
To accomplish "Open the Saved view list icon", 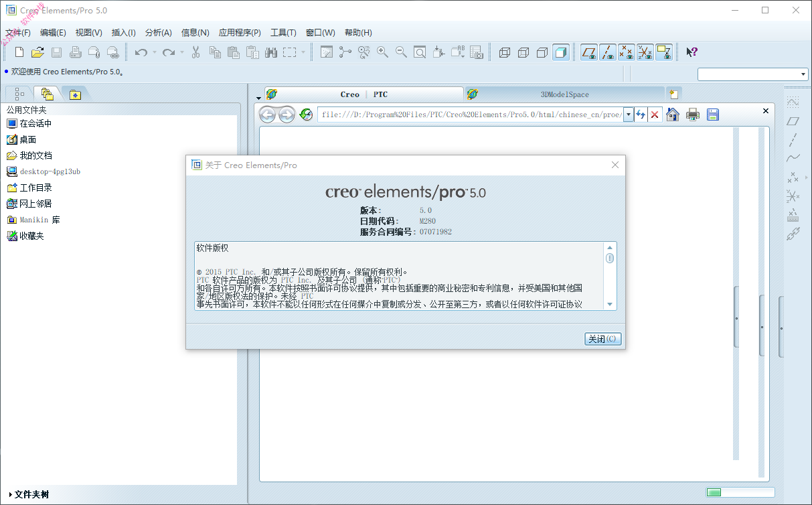I will tap(458, 52).
